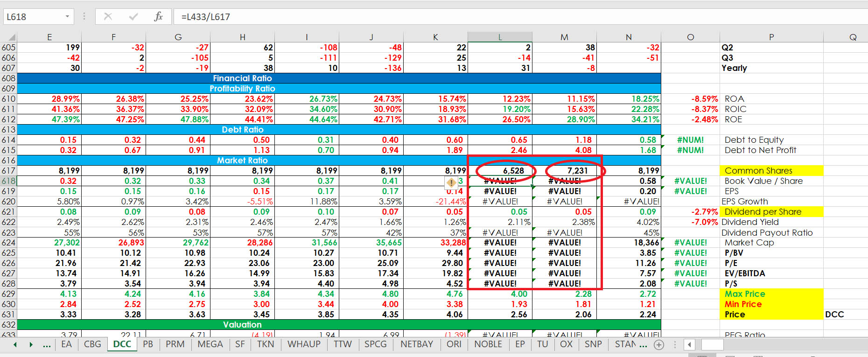The width and height of the screenshot is (868, 357).
Task: Click the horizontal scrollbar thumb
Action: tap(712, 345)
